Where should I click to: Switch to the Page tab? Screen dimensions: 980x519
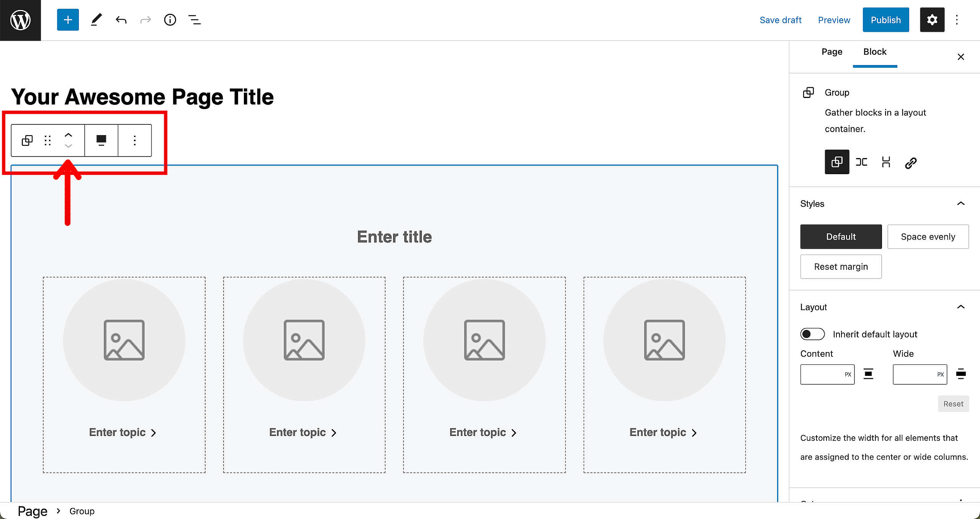pyautogui.click(x=831, y=52)
